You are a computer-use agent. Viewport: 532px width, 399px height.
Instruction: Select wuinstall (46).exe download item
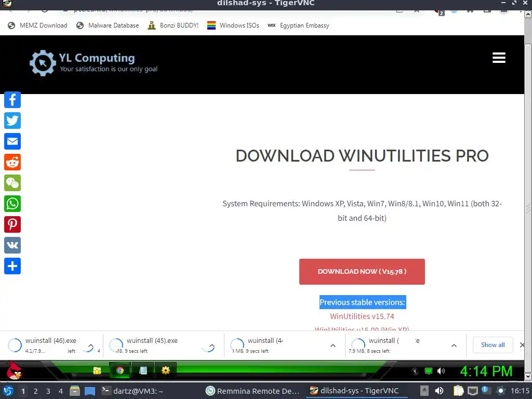[51, 345]
